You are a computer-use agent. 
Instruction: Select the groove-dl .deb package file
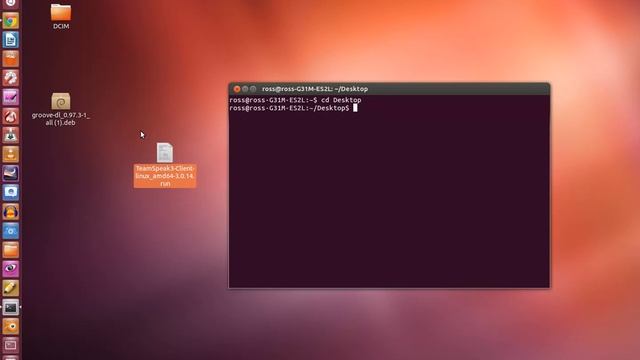point(61,101)
